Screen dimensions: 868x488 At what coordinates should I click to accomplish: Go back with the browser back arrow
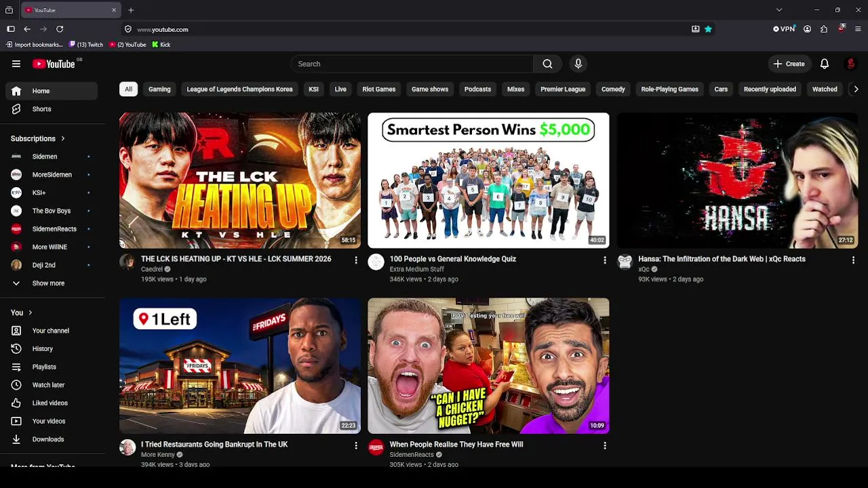coord(27,29)
